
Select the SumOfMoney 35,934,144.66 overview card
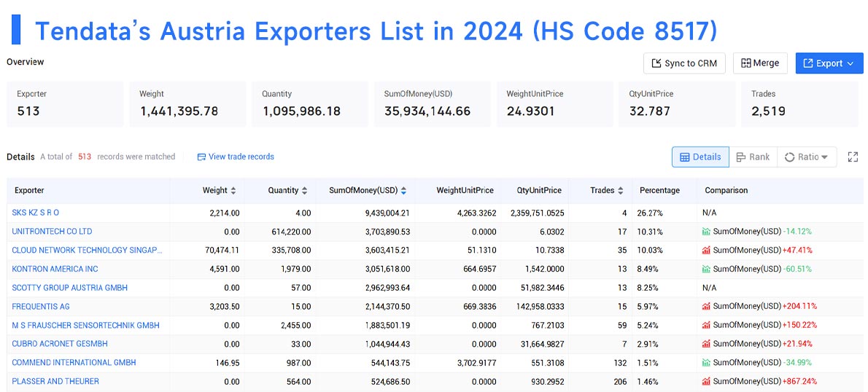coord(433,104)
